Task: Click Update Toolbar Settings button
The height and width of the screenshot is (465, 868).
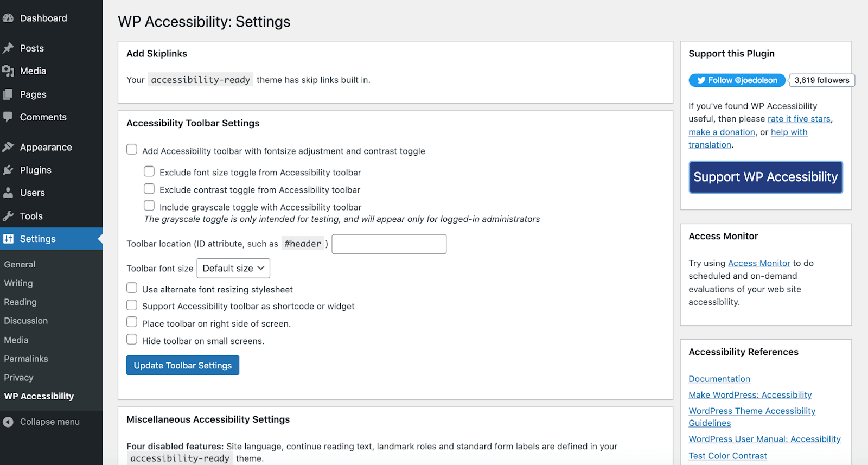Action: 183,365
